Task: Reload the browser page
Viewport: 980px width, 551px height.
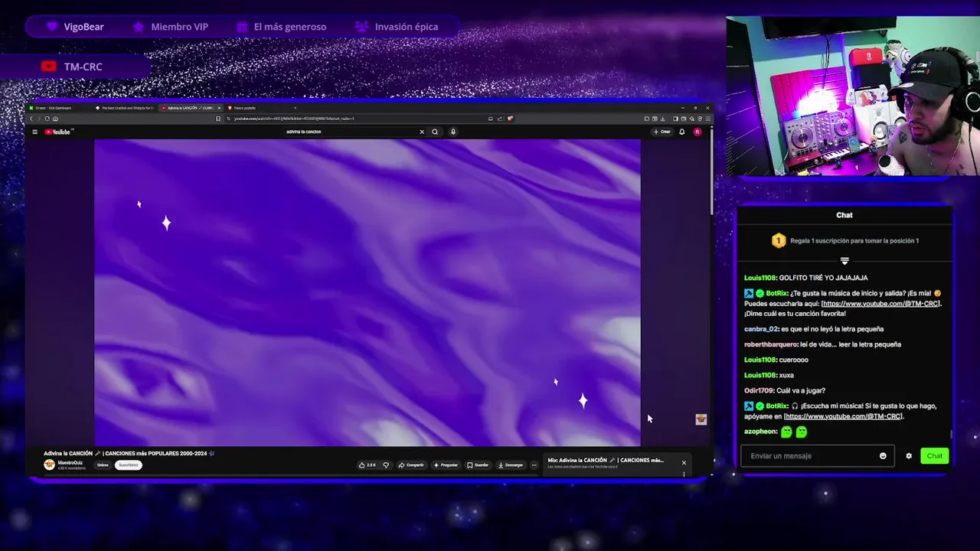Action: click(x=47, y=119)
